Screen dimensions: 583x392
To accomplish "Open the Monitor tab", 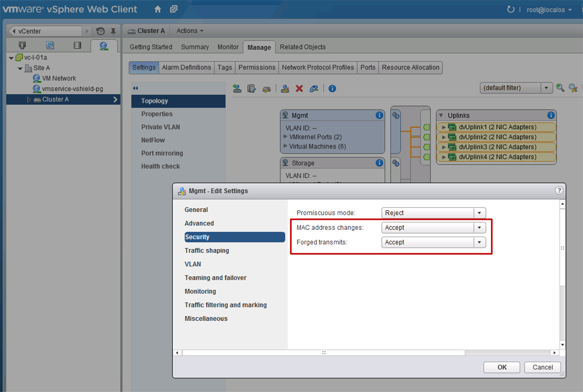I will tap(228, 47).
